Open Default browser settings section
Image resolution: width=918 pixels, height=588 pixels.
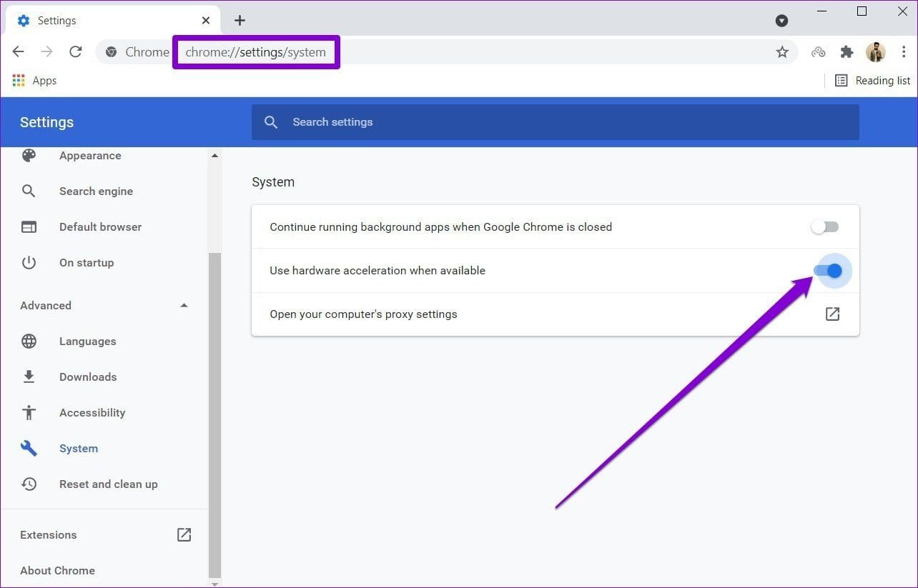point(100,227)
